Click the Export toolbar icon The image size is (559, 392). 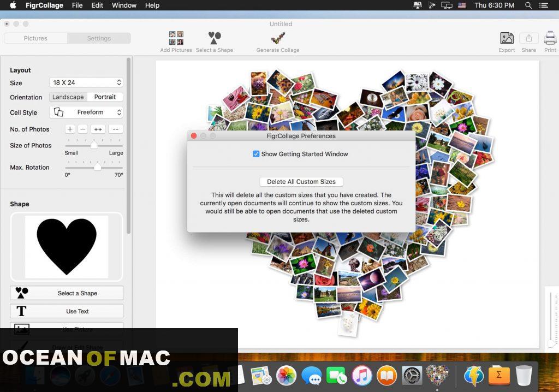[507, 38]
